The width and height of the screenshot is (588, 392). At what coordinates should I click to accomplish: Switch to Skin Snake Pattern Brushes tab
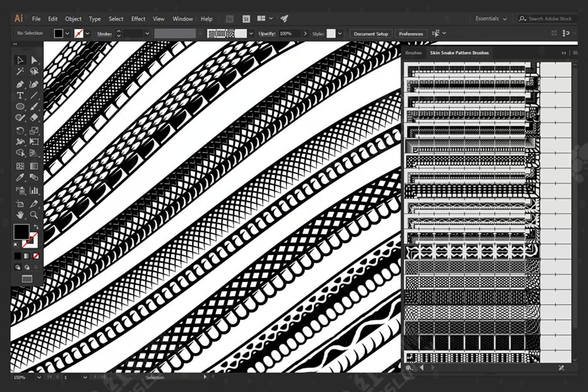[459, 53]
